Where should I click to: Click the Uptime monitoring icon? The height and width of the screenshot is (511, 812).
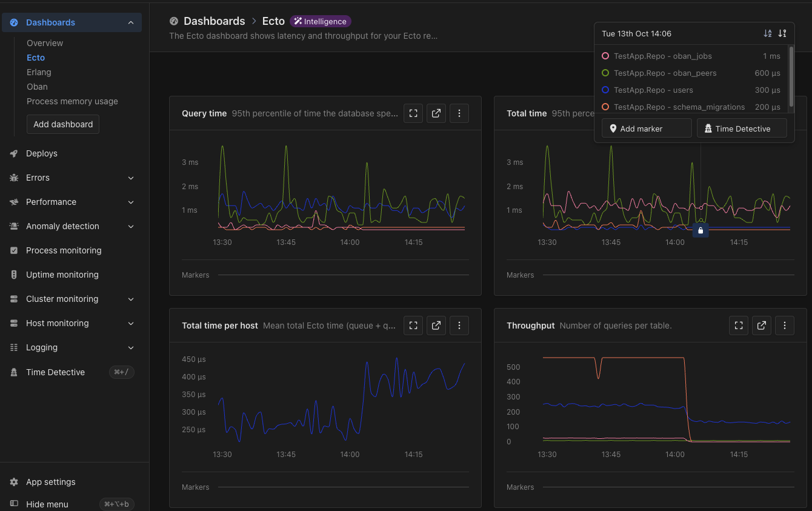[14, 275]
